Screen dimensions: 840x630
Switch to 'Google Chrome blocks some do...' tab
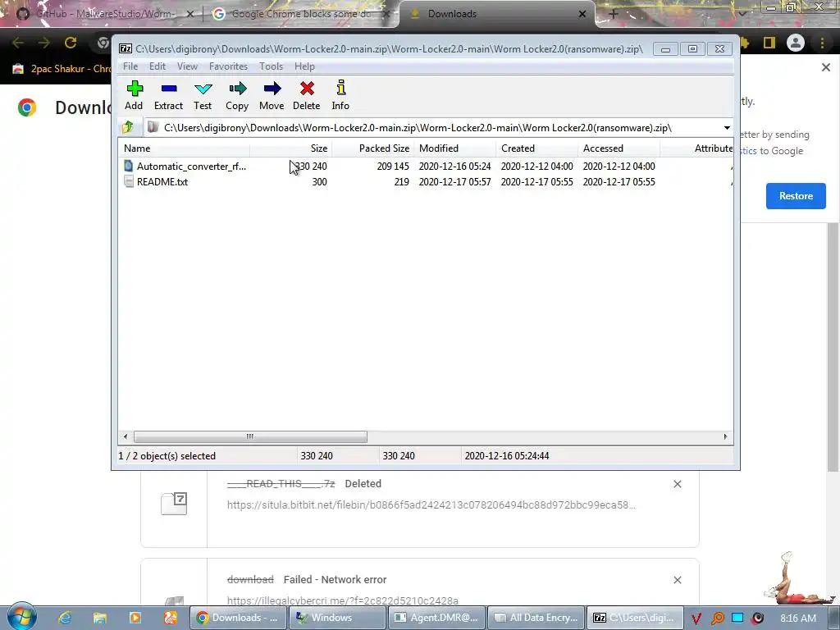click(300, 14)
